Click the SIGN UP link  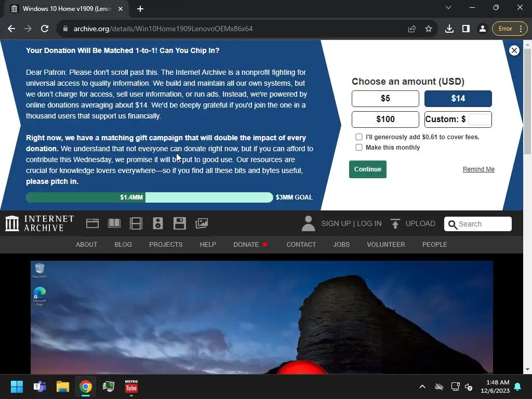click(x=336, y=224)
